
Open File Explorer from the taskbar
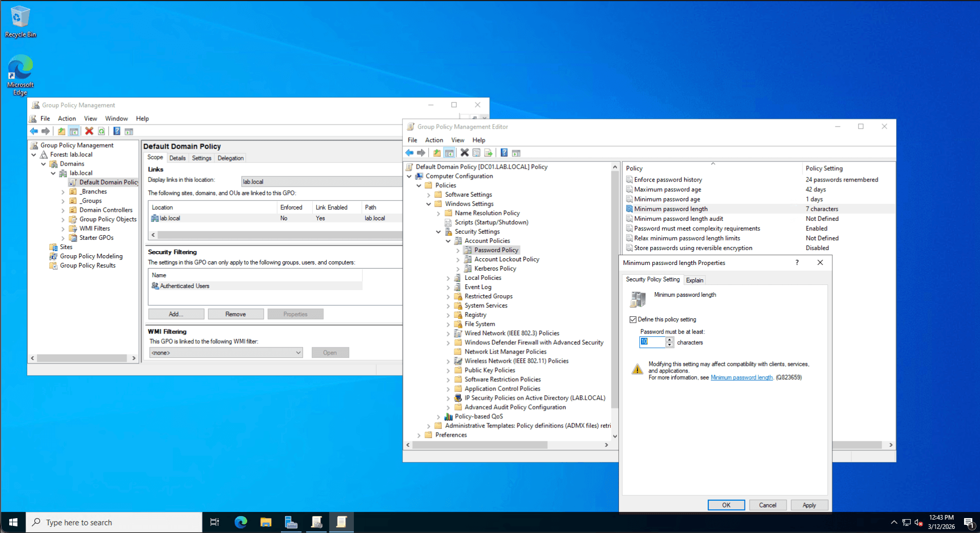(266, 522)
